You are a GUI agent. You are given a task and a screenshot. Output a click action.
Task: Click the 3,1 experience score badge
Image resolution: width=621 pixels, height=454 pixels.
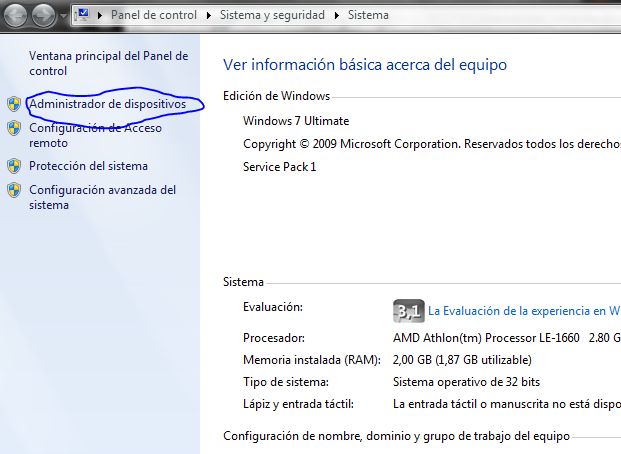pyautogui.click(x=408, y=311)
